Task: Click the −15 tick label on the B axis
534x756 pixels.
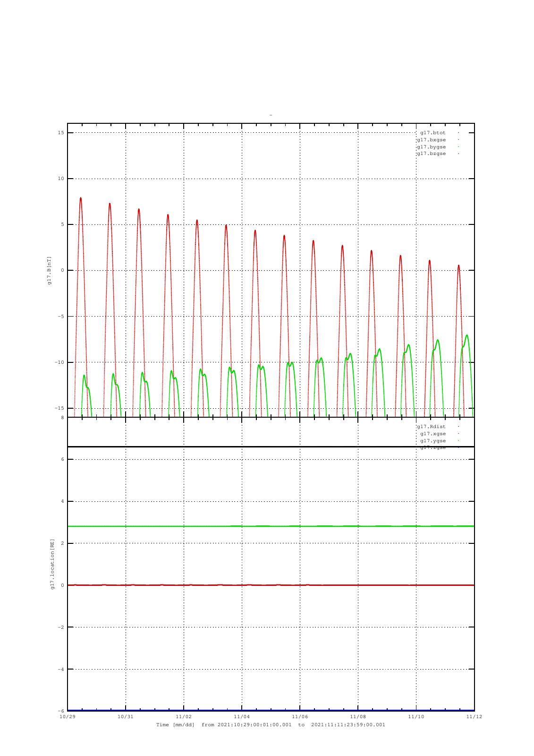Action: point(60,408)
